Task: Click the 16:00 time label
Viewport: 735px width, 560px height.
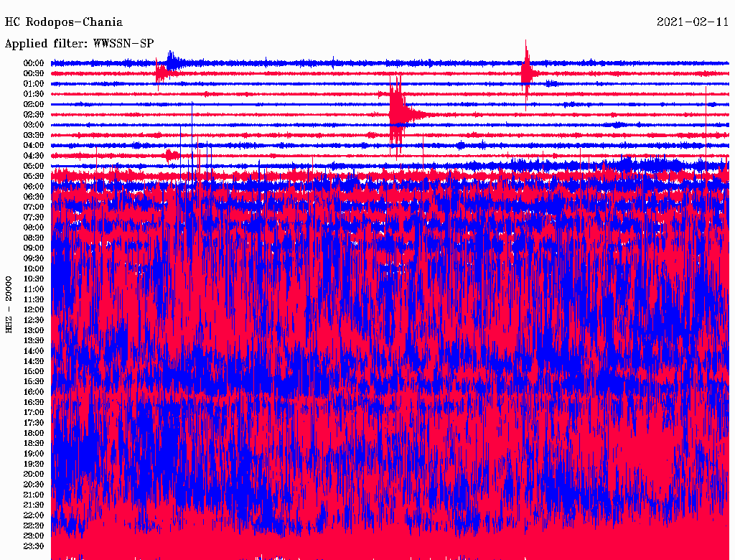Action: pos(34,392)
